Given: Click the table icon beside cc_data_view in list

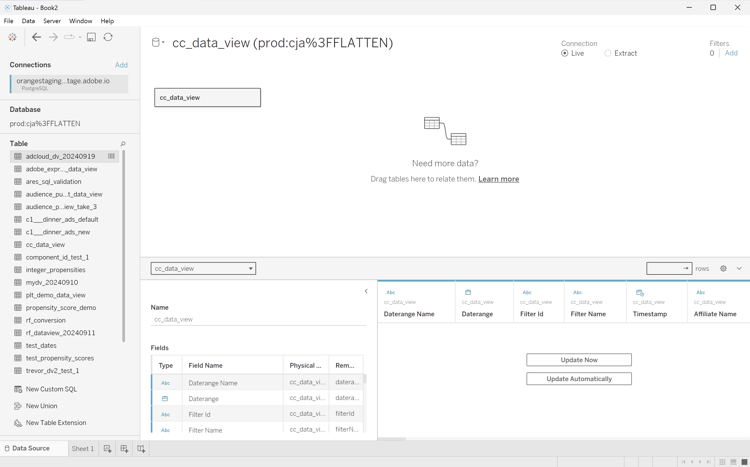Looking at the screenshot, I should coord(18,245).
